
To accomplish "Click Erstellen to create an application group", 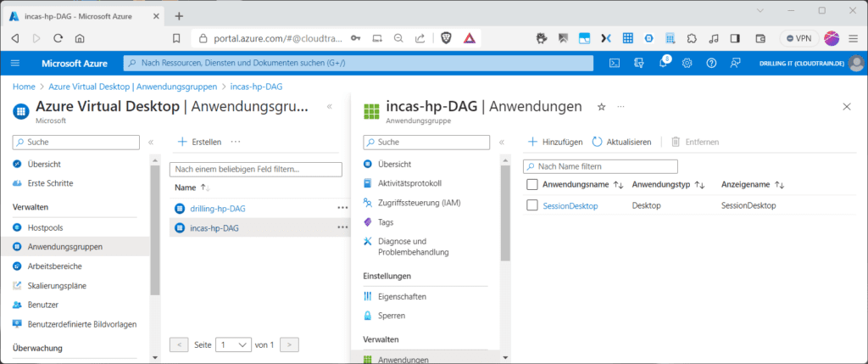I will click(199, 142).
